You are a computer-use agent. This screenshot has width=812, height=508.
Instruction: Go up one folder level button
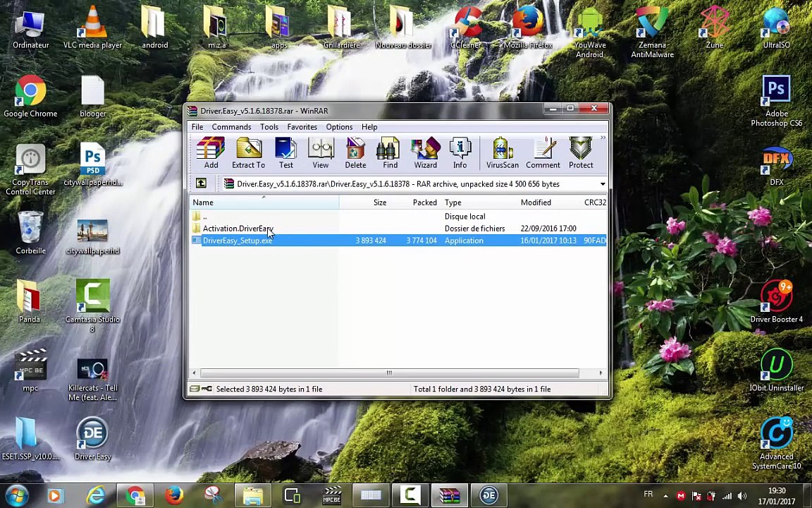201,183
